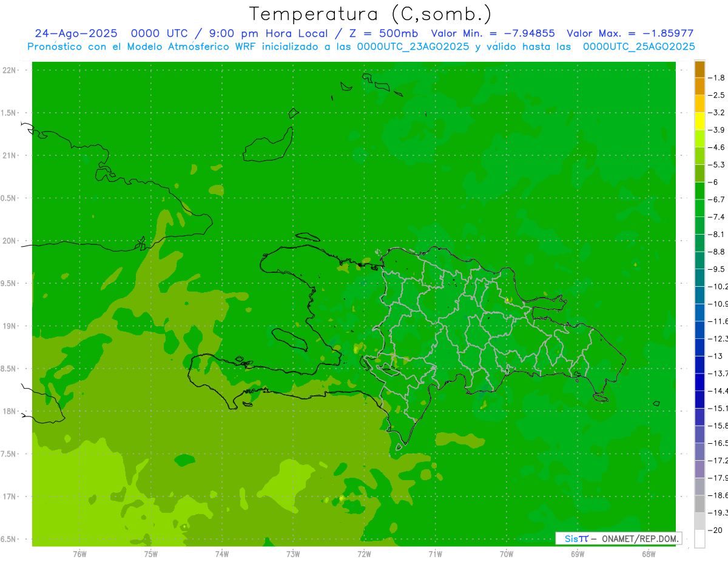Click the latitude label "22N"
The image size is (728, 562).
tap(9, 70)
